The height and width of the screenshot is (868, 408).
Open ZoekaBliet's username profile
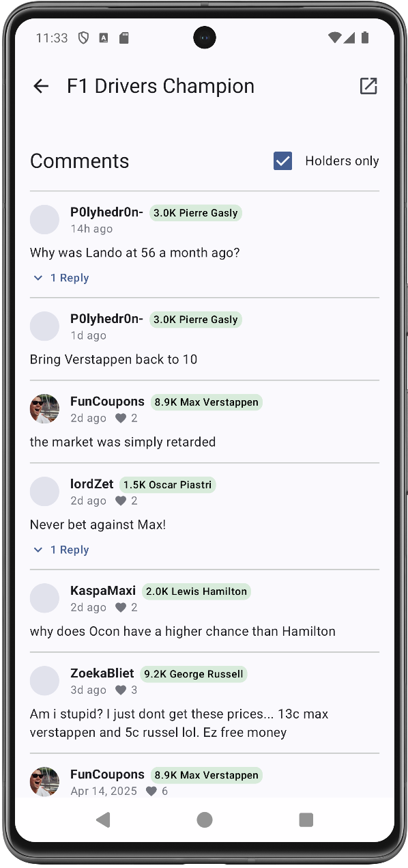pos(102,673)
